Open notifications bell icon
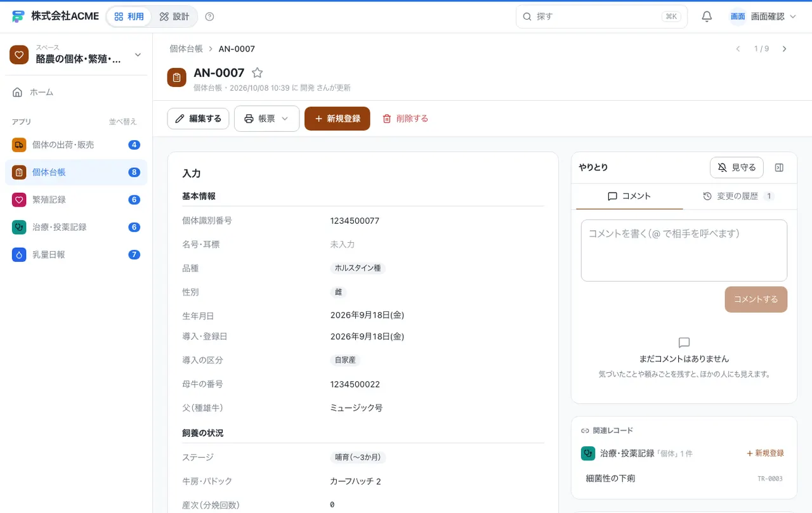This screenshot has height=513, width=812. pyautogui.click(x=707, y=16)
